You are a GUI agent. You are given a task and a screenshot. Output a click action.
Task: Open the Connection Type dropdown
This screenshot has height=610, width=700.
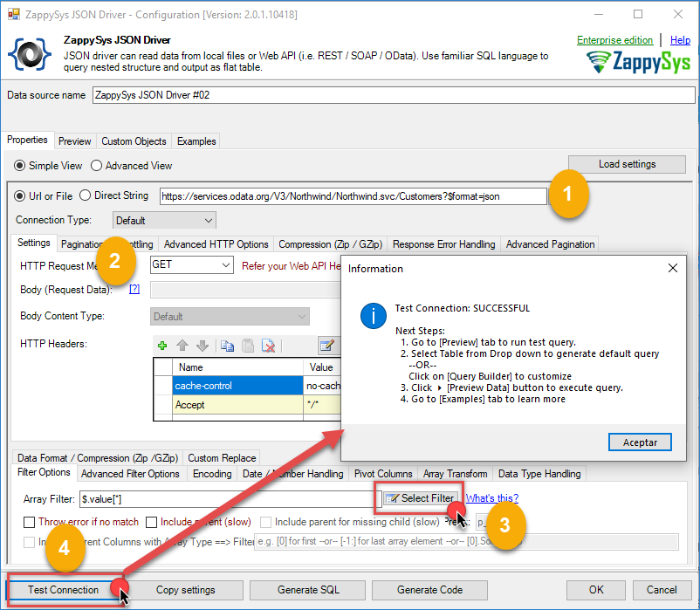point(164,221)
